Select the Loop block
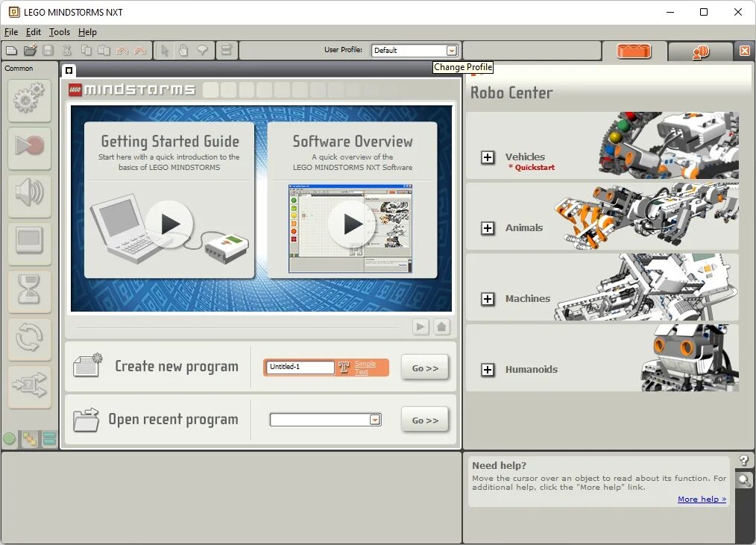 point(29,338)
